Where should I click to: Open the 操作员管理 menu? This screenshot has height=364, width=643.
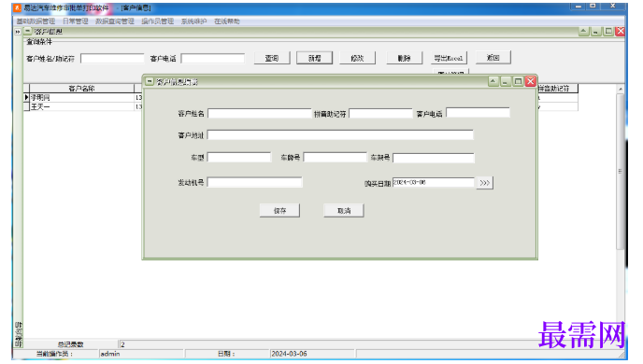157,21
